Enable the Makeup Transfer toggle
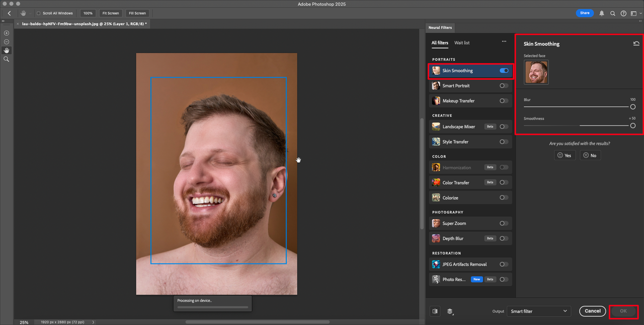This screenshot has width=644, height=325. (504, 101)
